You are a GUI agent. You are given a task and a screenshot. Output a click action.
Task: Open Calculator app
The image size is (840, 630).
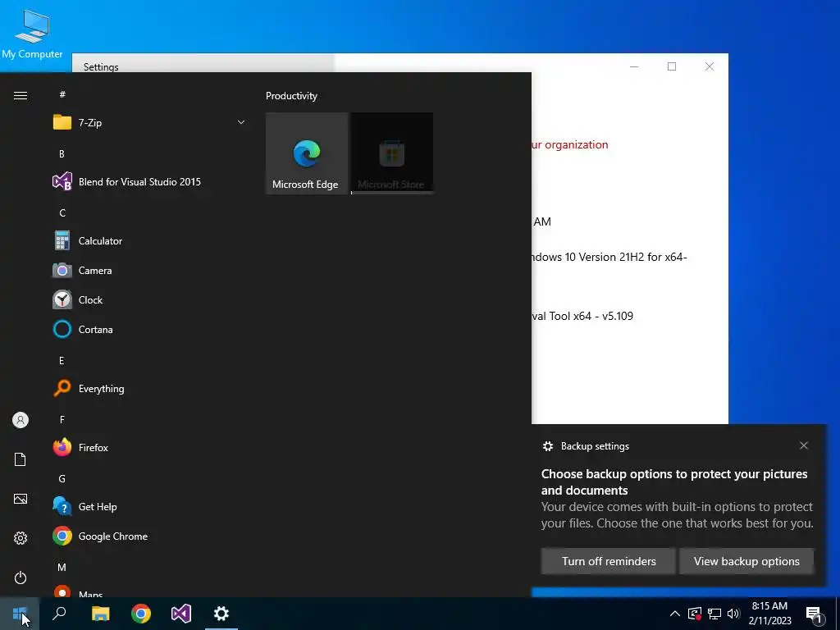point(149,241)
